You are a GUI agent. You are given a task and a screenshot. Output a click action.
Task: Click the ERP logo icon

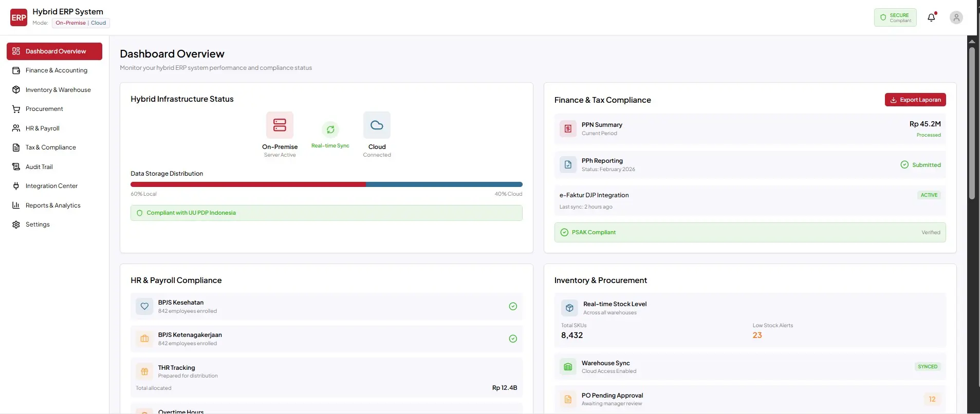coord(19,17)
